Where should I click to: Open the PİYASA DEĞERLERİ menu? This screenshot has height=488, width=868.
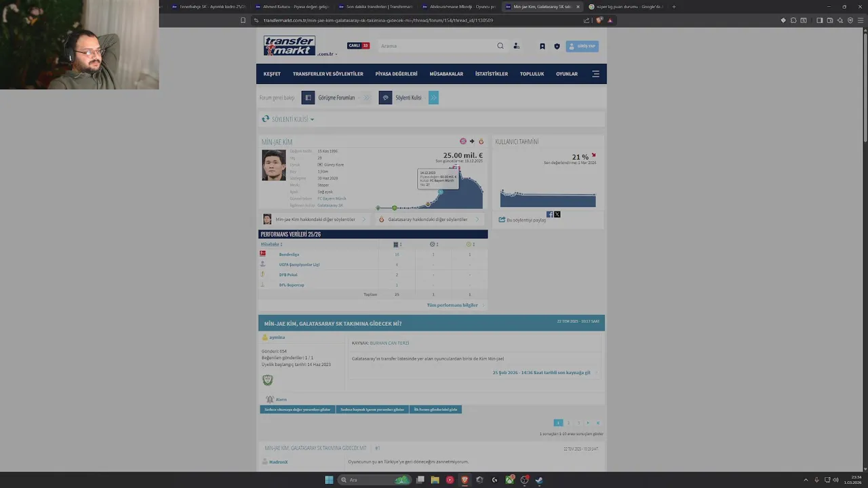396,74
